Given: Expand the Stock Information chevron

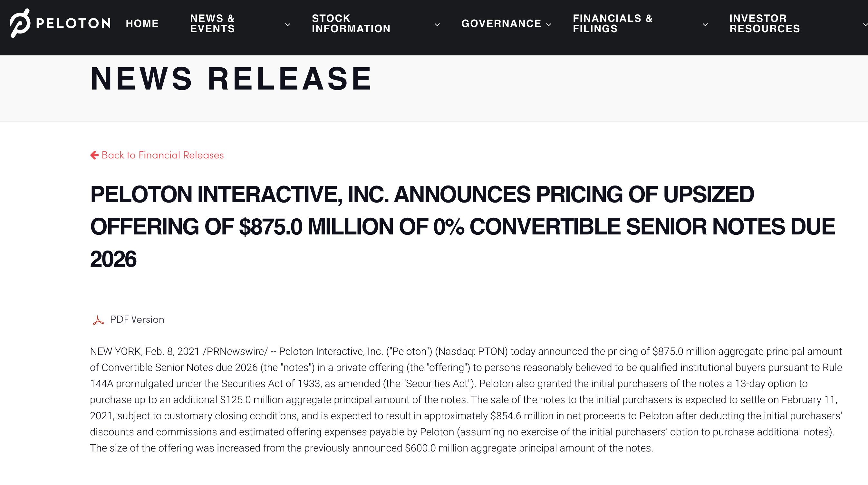Looking at the screenshot, I should [x=437, y=24].
